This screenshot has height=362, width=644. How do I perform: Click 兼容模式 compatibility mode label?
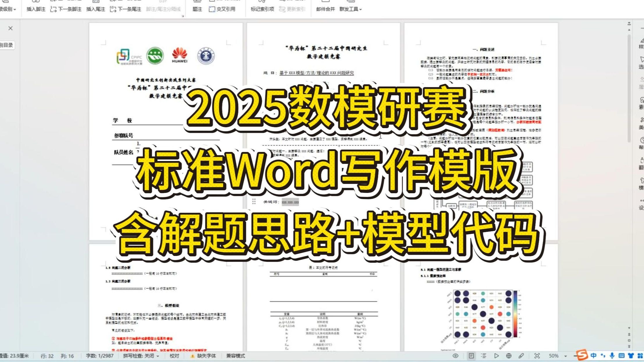[x=236, y=356]
